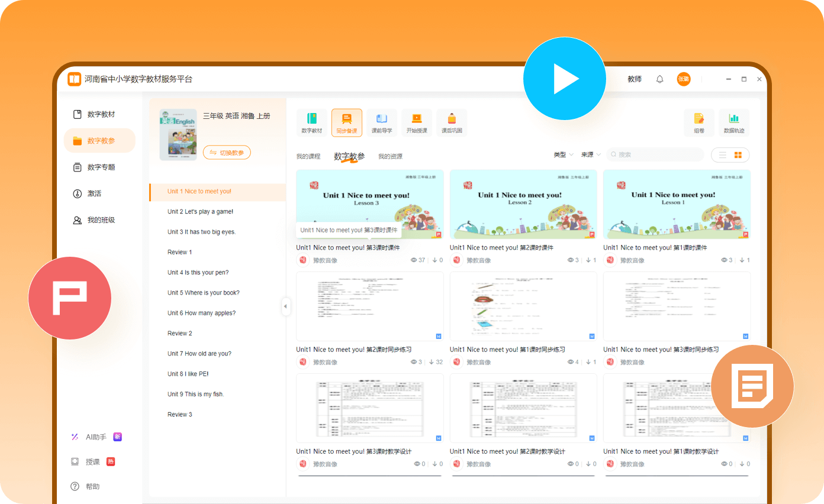The image size is (824, 504).
Task: Click download count of 第2课时同步练习
Action: [436, 362]
